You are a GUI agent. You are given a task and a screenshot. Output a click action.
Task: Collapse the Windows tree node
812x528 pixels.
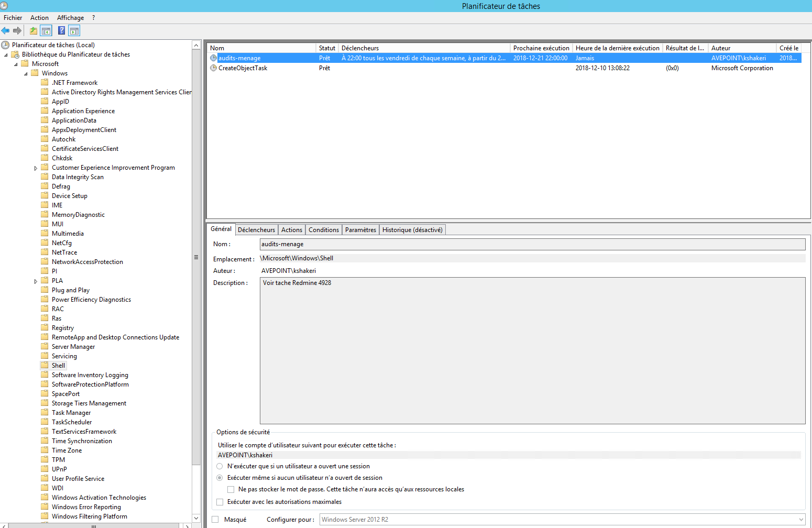(26, 74)
